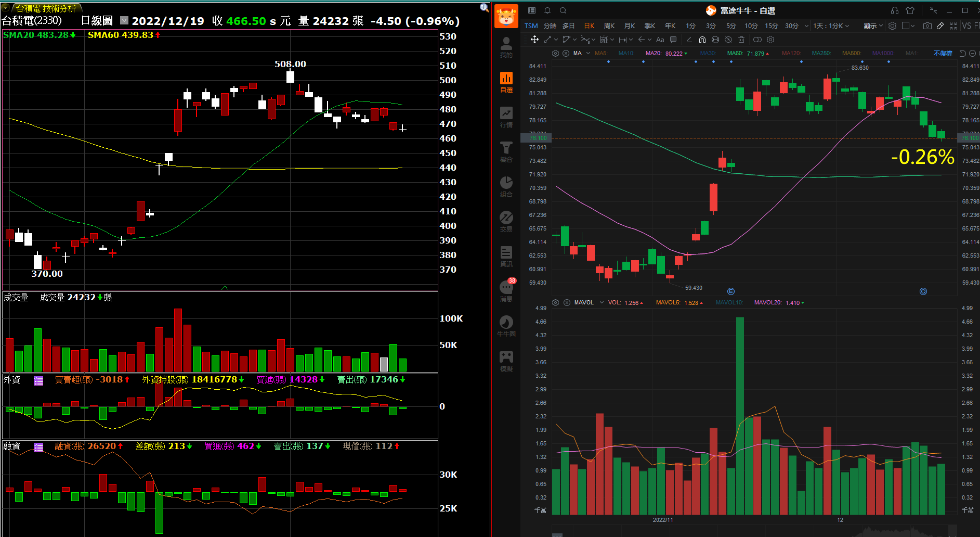Open the MA indicator type dropdown
The width and height of the screenshot is (980, 537).
point(588,53)
